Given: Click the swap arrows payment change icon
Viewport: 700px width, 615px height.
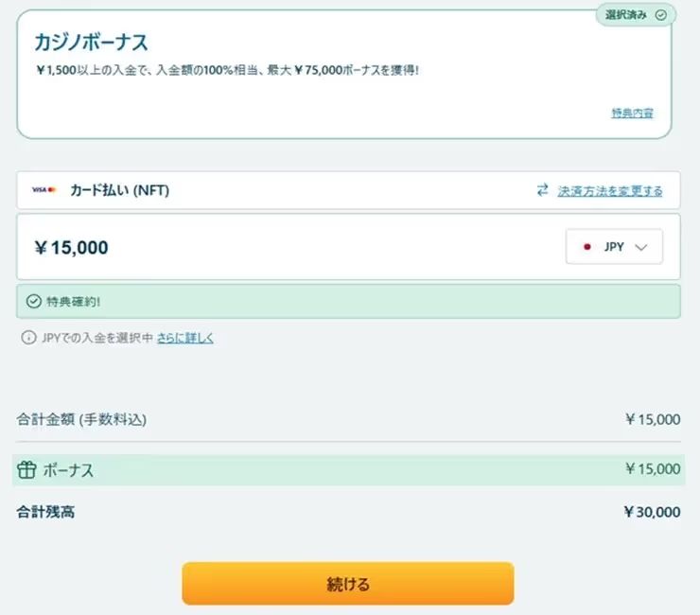Looking at the screenshot, I should 542,190.
